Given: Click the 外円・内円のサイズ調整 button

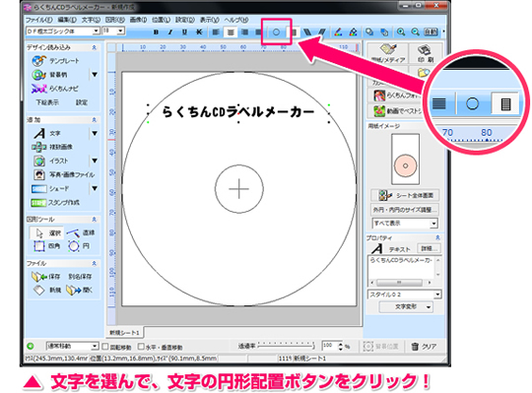Looking at the screenshot, I should 405,210.
